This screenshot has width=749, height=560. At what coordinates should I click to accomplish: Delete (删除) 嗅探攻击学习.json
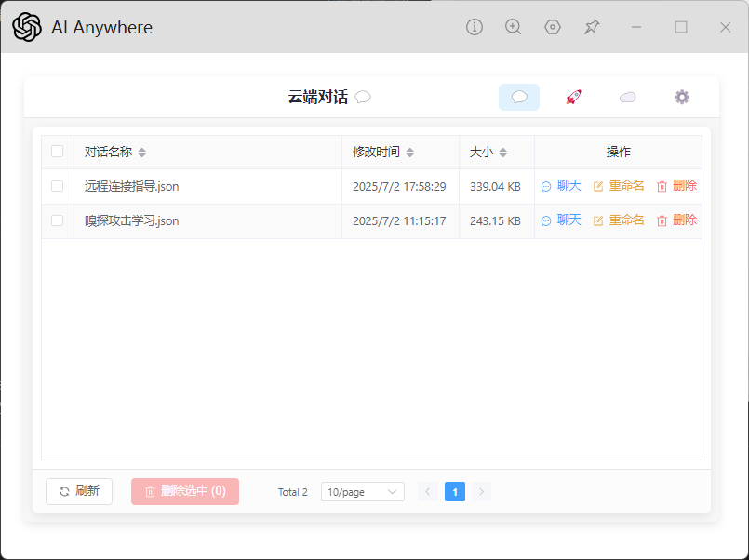[676, 220]
